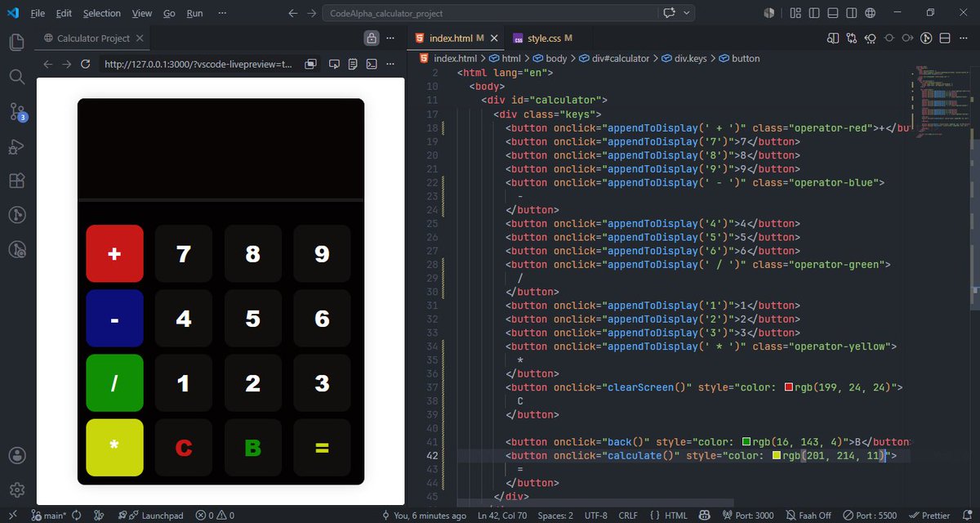Open the Manage gear in activity bar
Screen dimensions: 980x523
coord(17,489)
